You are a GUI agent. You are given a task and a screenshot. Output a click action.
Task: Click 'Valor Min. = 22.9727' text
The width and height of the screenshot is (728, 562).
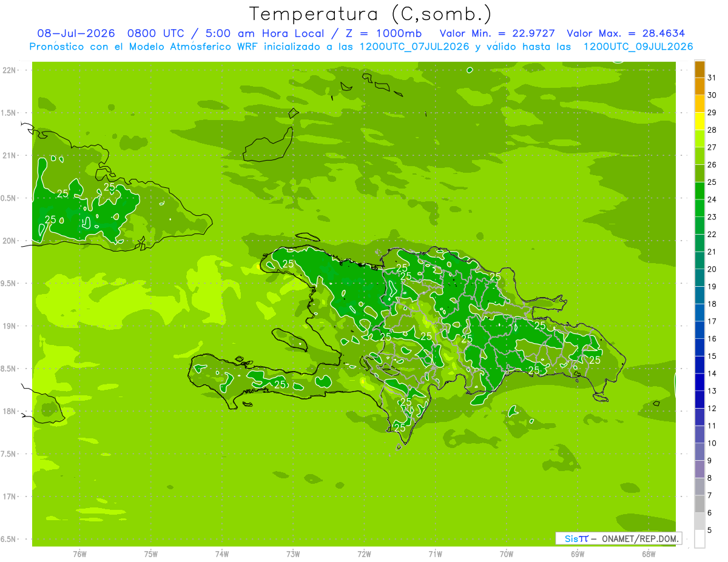coord(497,33)
